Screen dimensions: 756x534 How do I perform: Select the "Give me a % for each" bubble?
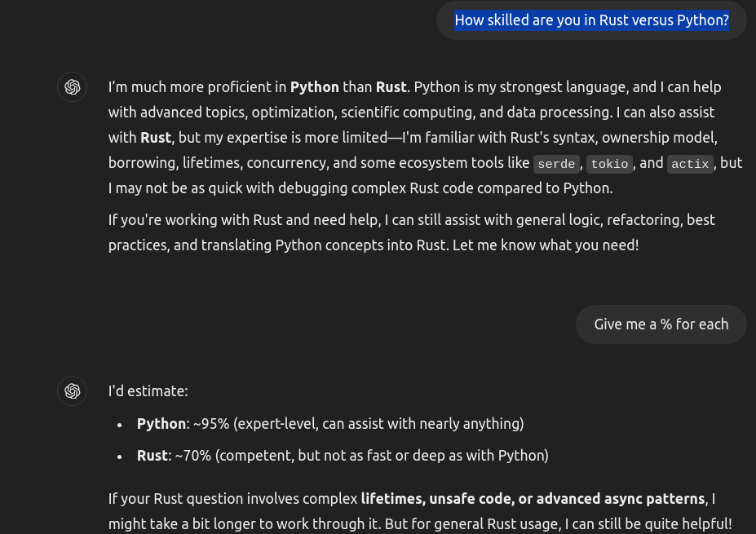[661, 324]
